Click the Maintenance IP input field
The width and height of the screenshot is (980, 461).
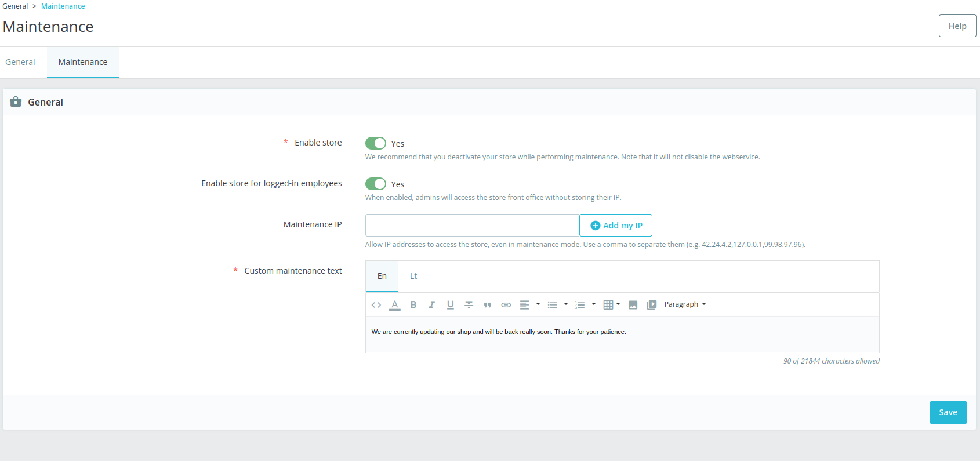[472, 226]
